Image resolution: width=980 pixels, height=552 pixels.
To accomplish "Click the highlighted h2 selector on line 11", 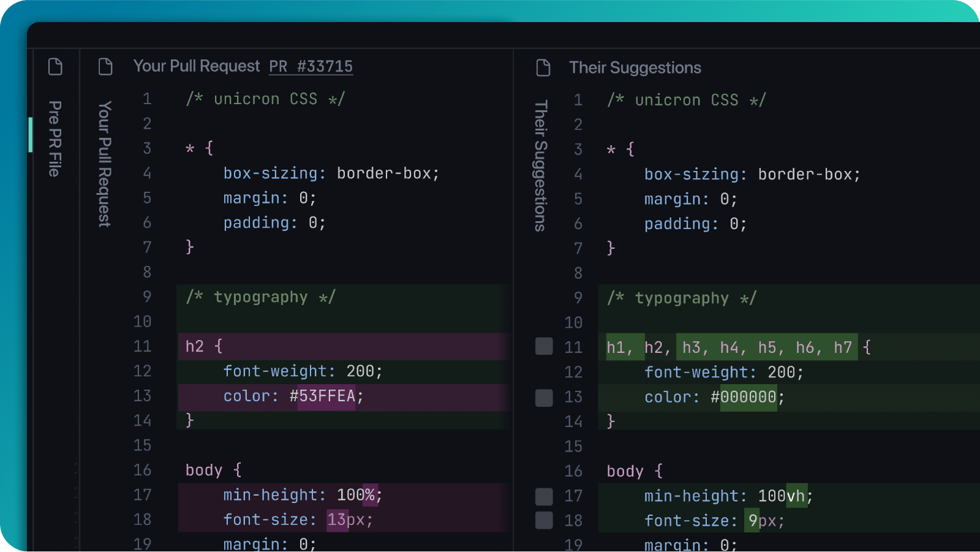I will coord(195,346).
